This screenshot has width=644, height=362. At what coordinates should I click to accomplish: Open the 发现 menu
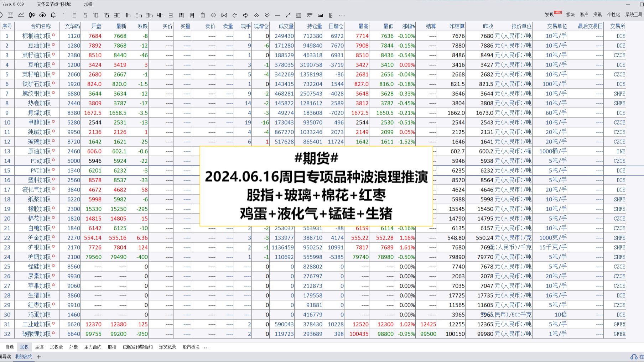(549, 15)
